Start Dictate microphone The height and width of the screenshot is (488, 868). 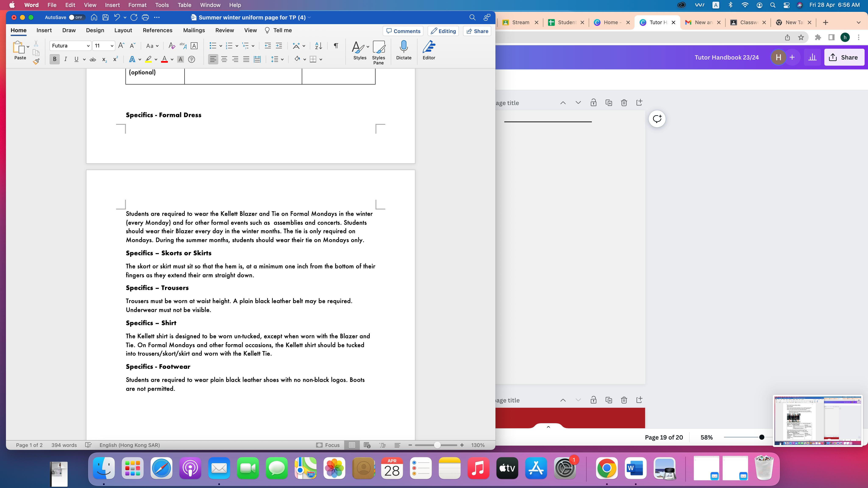(404, 50)
